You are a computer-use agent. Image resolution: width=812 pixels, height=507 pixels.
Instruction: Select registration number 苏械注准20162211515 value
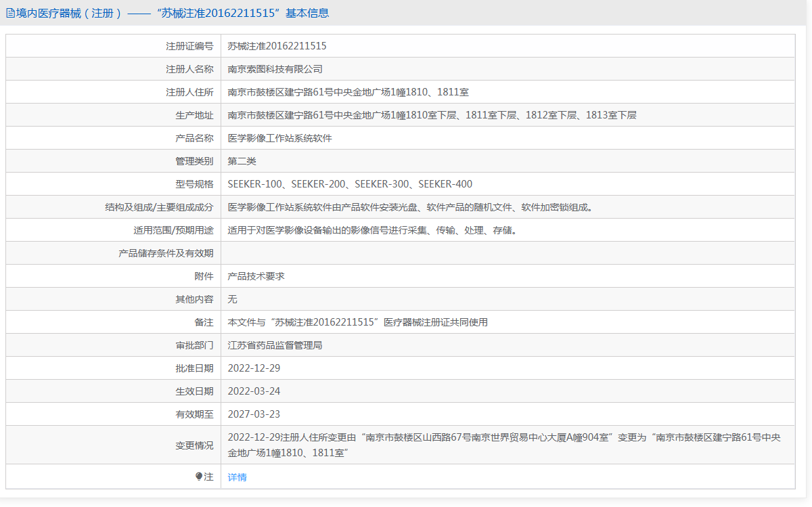(x=277, y=46)
